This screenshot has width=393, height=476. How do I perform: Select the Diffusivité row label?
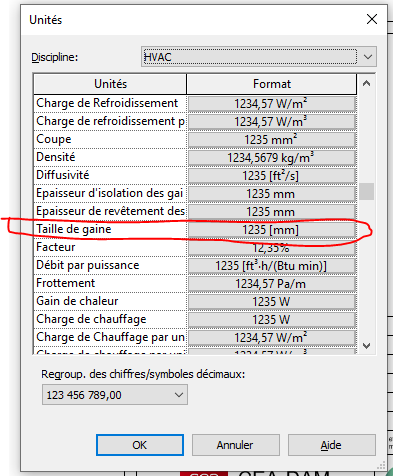(110, 175)
